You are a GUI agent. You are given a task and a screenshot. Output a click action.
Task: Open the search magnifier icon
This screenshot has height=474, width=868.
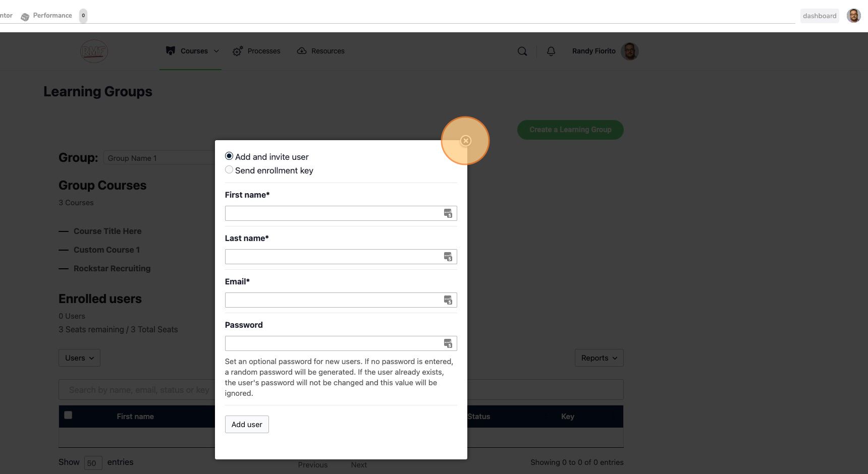522,51
